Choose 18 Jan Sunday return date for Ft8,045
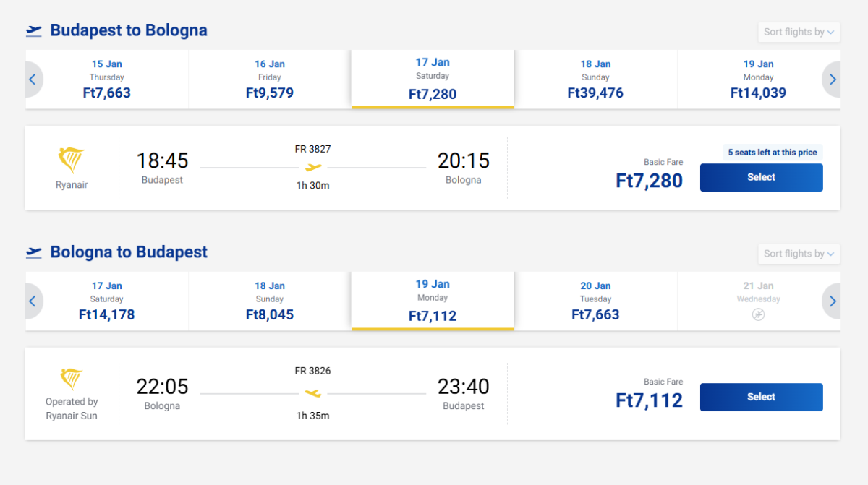 [270, 301]
